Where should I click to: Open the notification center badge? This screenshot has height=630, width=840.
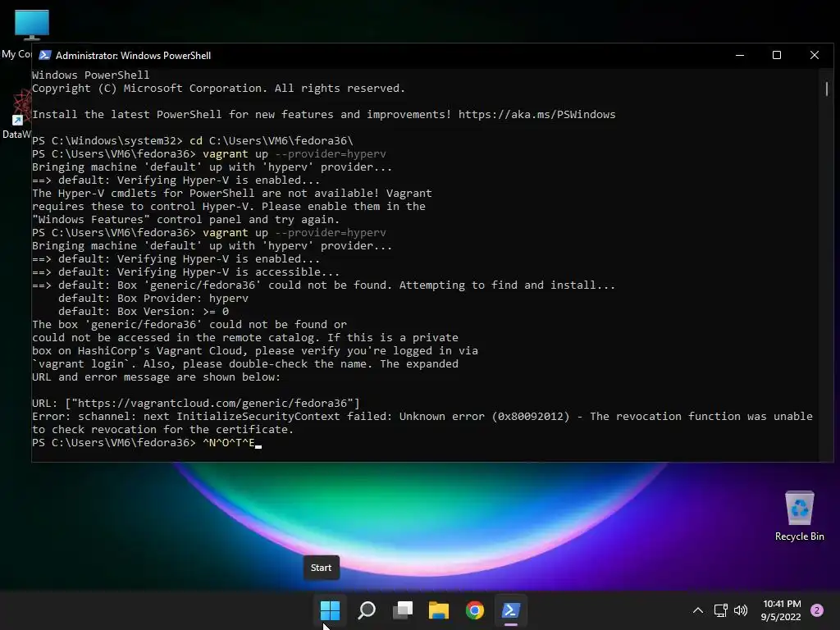click(817, 610)
